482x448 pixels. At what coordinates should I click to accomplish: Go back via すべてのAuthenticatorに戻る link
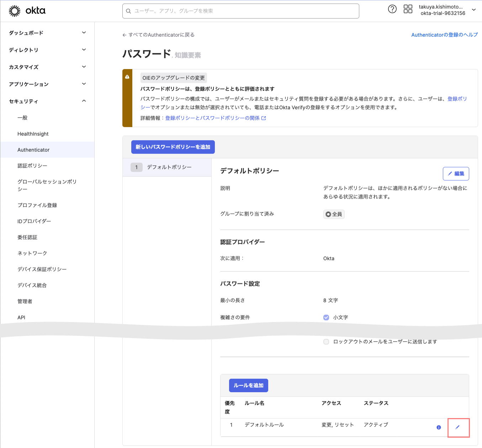click(x=159, y=35)
